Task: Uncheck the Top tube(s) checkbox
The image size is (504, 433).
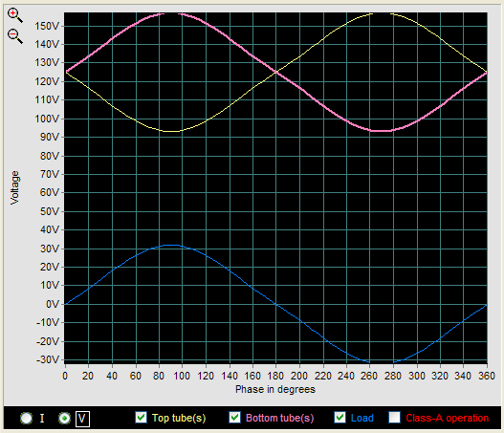Action: point(141,418)
